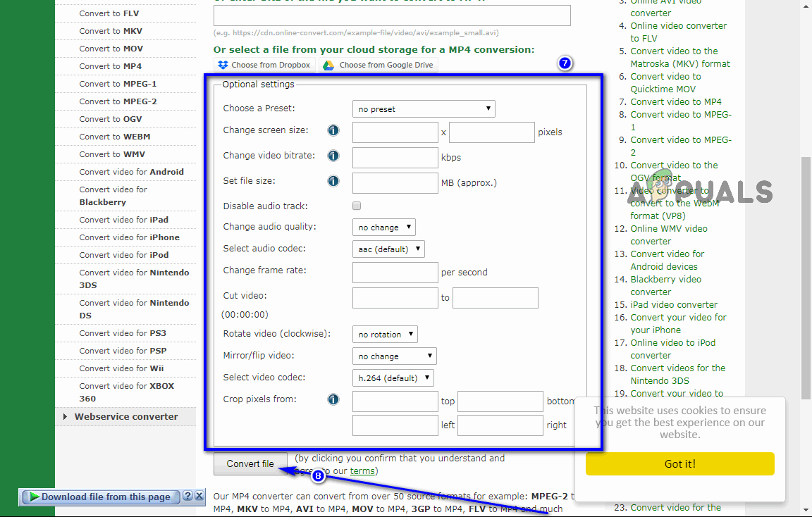The width and height of the screenshot is (812, 517).
Task: Open the terms link
Action: pos(362,471)
